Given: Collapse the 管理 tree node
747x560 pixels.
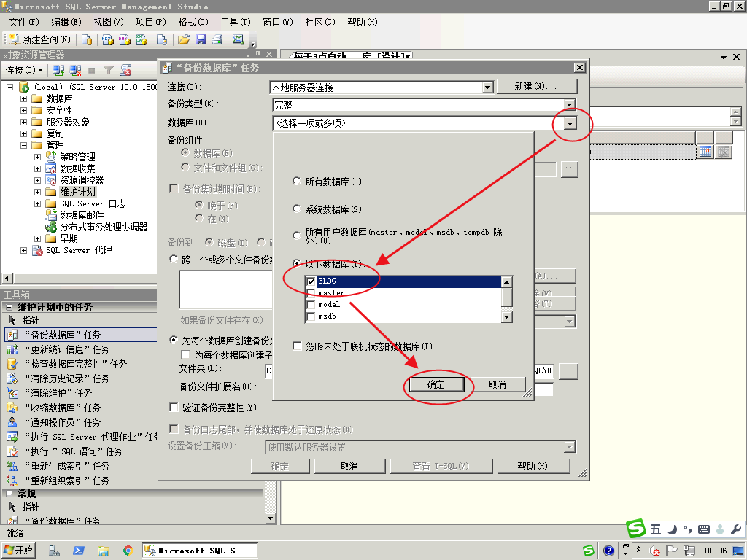Looking at the screenshot, I should [x=23, y=145].
